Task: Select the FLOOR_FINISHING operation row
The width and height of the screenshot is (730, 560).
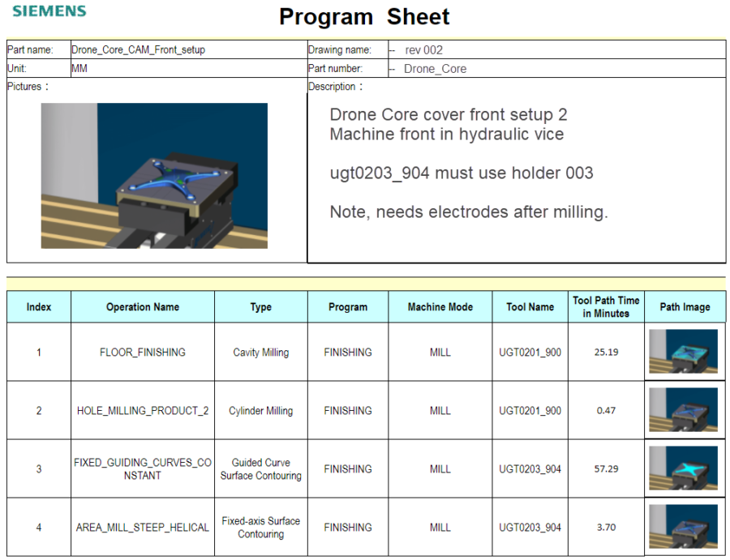Action: coord(142,352)
